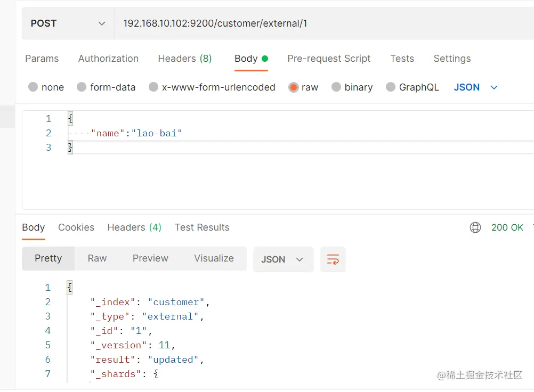
Task: Click the Visualize response button
Action: (214, 258)
